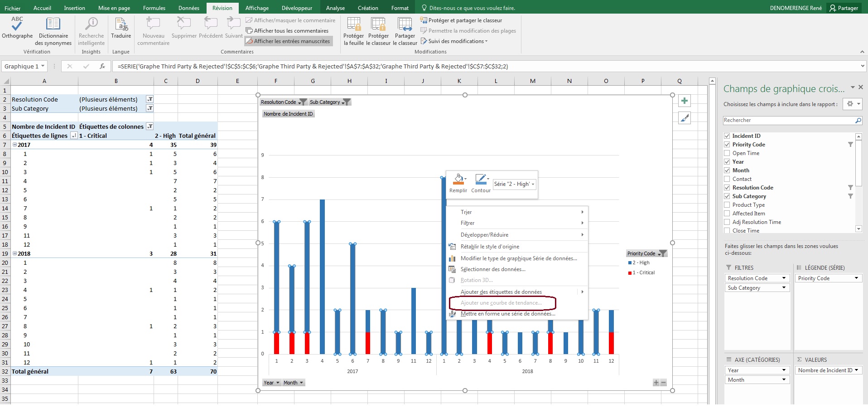Screen dimensions: 868x418
Task: Click the Partager button at top right
Action: [844, 8]
